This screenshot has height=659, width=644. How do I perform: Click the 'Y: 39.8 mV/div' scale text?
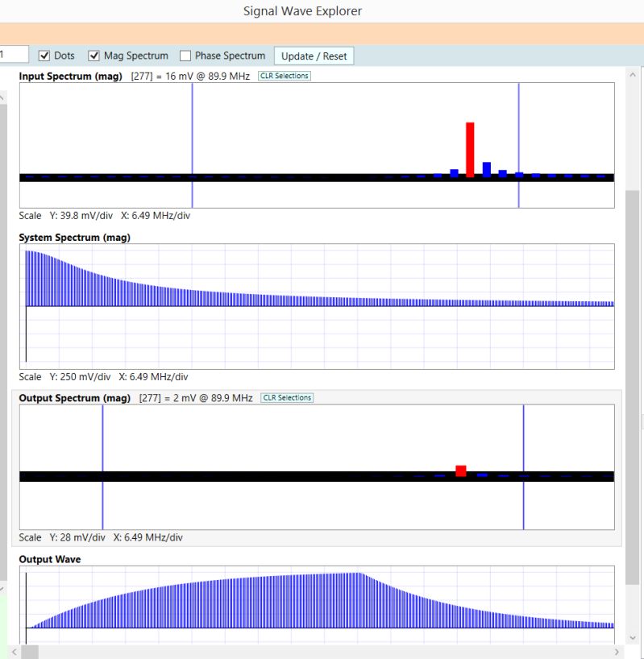[81, 216]
